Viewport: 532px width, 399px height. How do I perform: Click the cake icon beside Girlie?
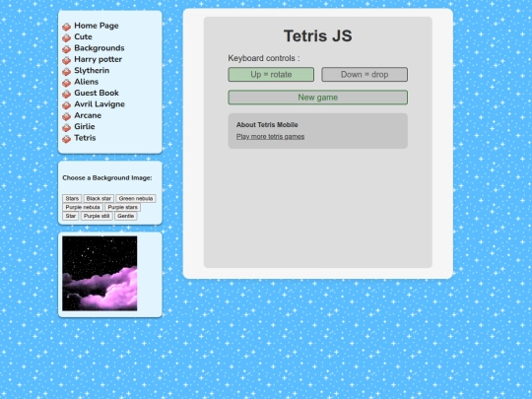tap(67, 127)
